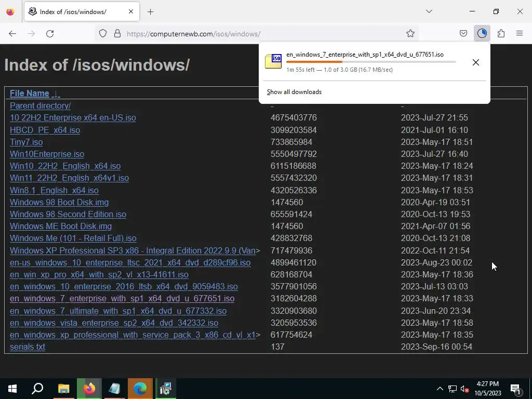Close the Index of /isos/windows/ tab
The height and width of the screenshot is (399, 532).
pyautogui.click(x=131, y=11)
